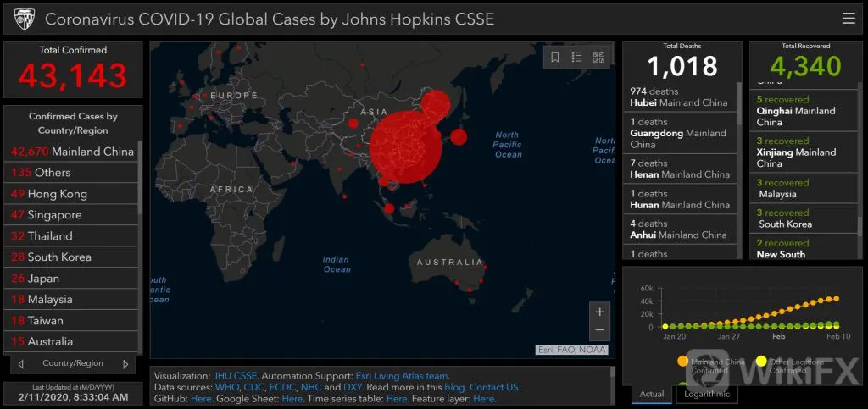Go to previous Country/Region list with left arrow
The width and height of the screenshot is (868, 409).
pyautogui.click(x=20, y=364)
